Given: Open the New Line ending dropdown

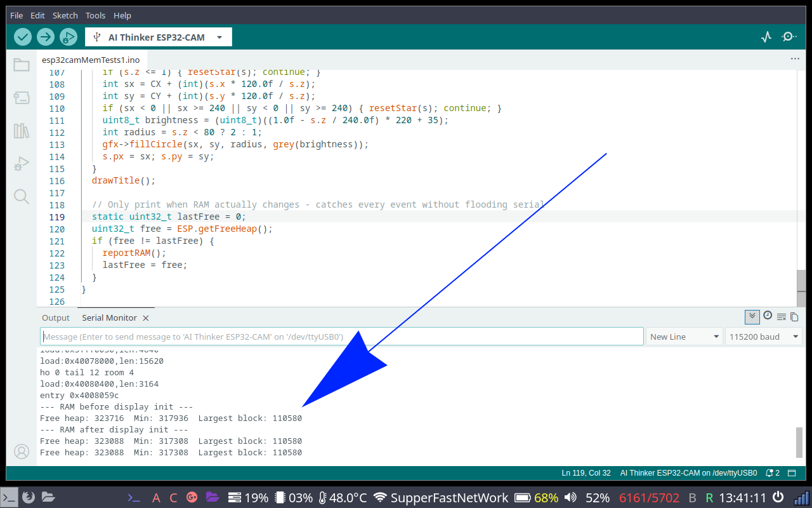Looking at the screenshot, I should [x=685, y=337].
